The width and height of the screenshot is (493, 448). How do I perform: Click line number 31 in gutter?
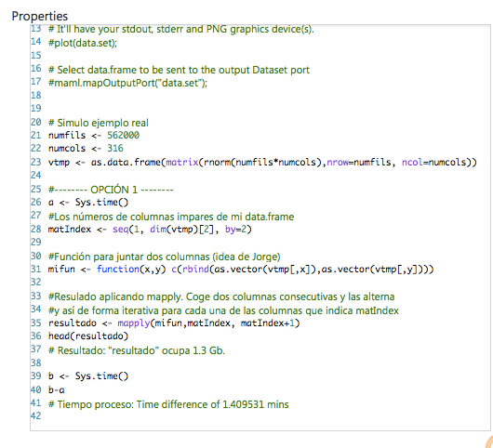point(36,270)
